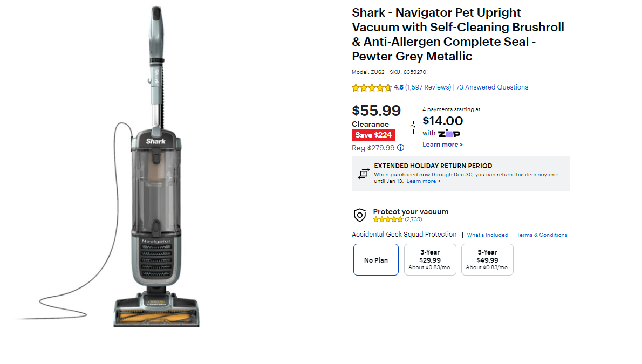Image resolution: width=642 pixels, height=364 pixels.
Task: Click the regular price info icon
Action: tap(400, 147)
